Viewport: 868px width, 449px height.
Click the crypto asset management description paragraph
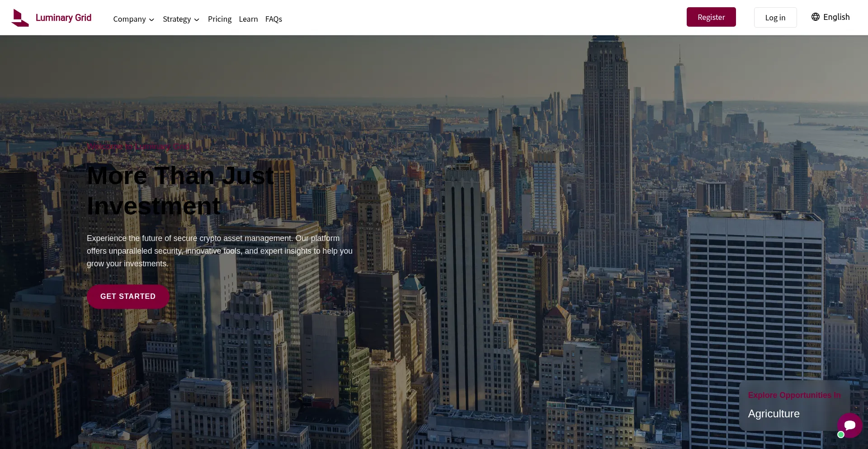coord(220,251)
